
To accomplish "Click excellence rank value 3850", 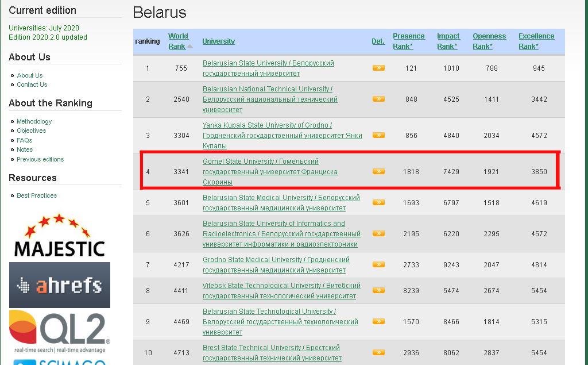I will (x=539, y=172).
